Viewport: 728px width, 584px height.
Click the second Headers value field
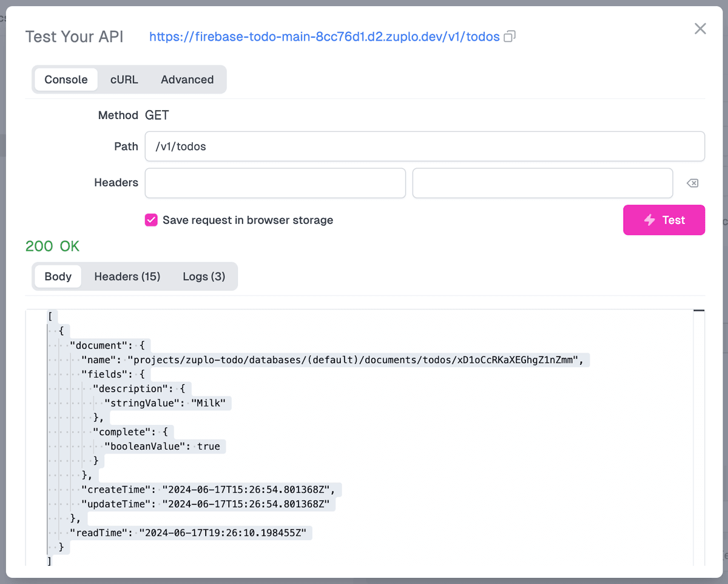(x=542, y=183)
